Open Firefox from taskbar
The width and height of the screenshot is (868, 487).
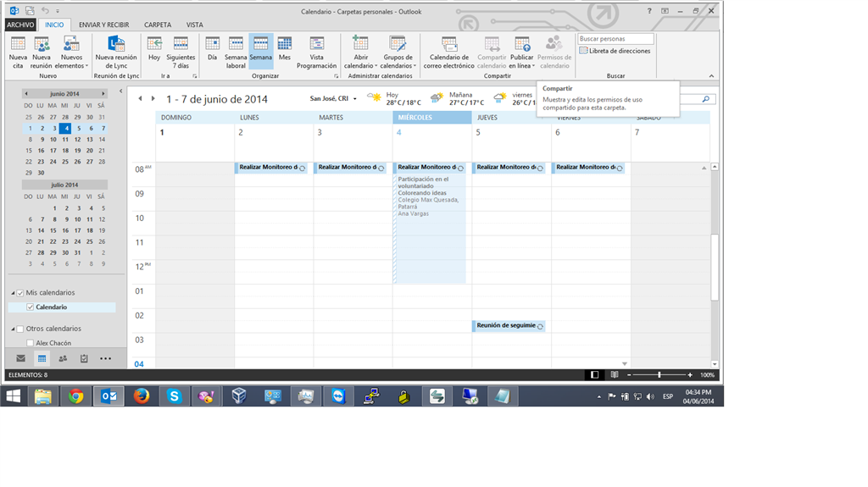[142, 396]
